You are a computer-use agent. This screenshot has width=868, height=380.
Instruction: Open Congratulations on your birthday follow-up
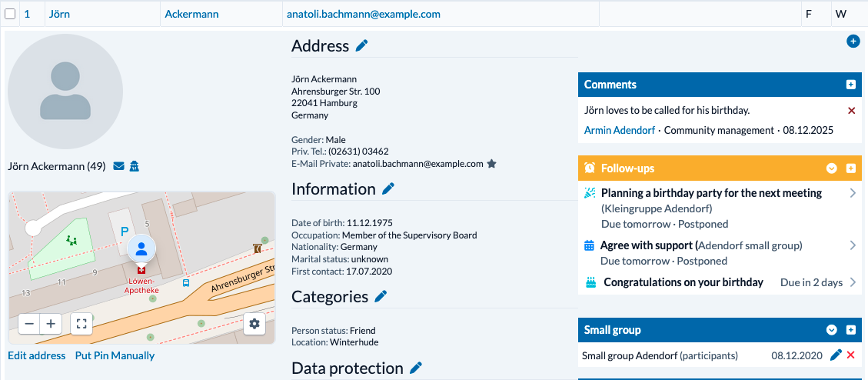click(683, 282)
